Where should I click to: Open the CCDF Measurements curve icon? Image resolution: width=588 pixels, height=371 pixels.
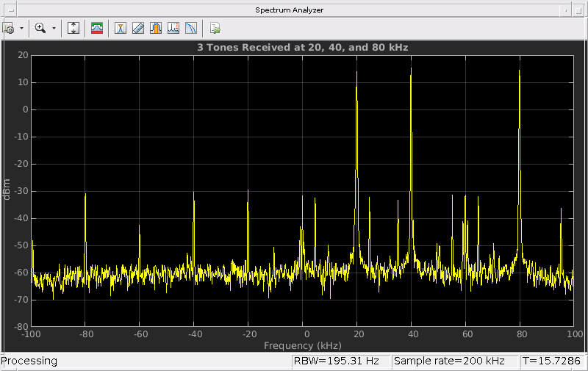point(191,28)
